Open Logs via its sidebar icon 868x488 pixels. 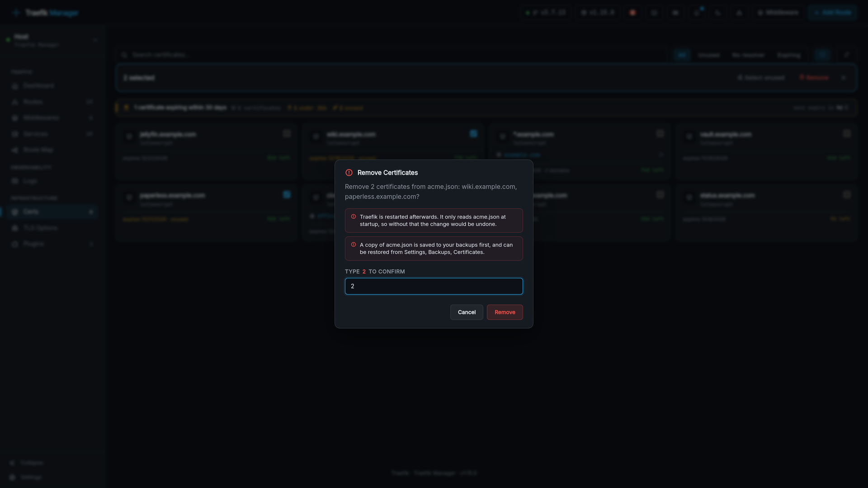tap(15, 181)
